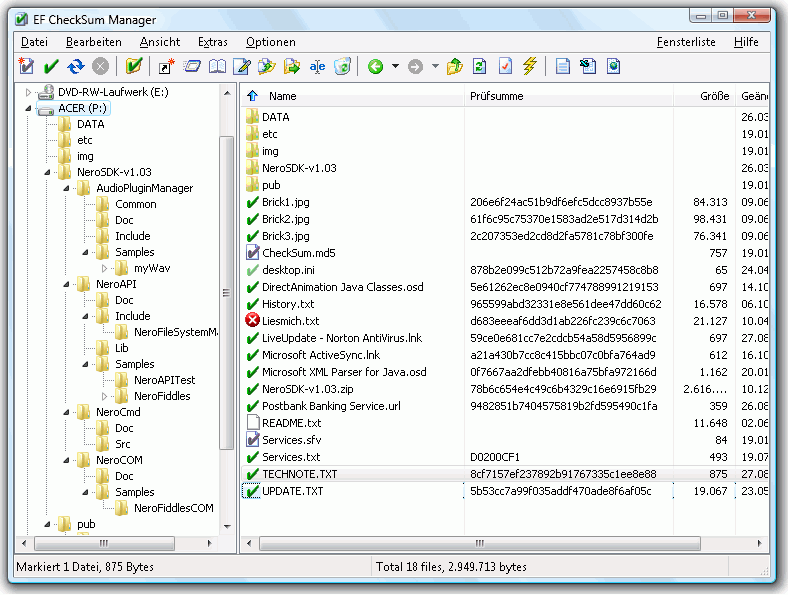Open the Extras menu
Screen dimensions: 788x595
click(212, 42)
